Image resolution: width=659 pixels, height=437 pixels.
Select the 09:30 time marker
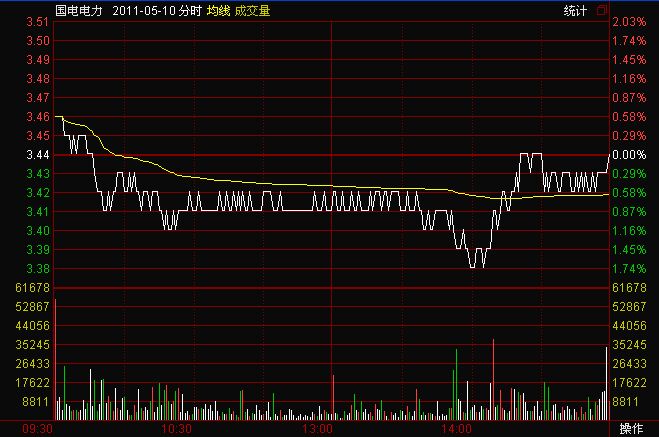point(37,429)
